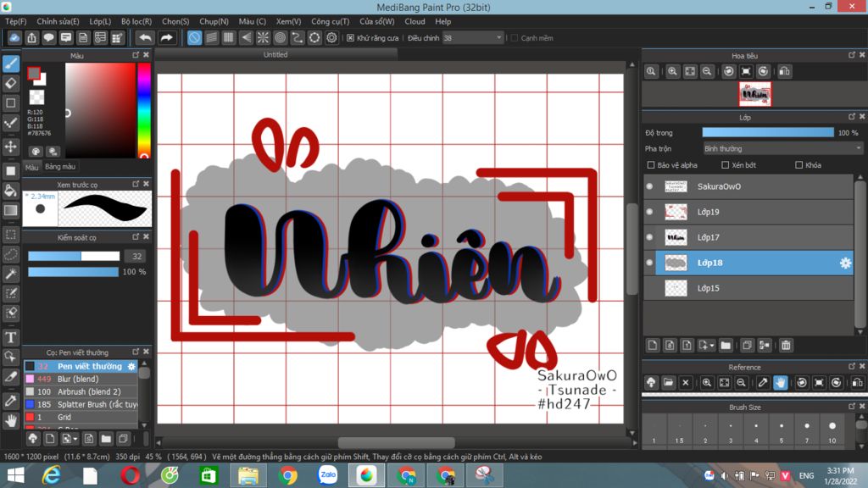Hide the Lớp19 layer
Image resolution: width=868 pixels, height=488 pixels.
649,212
